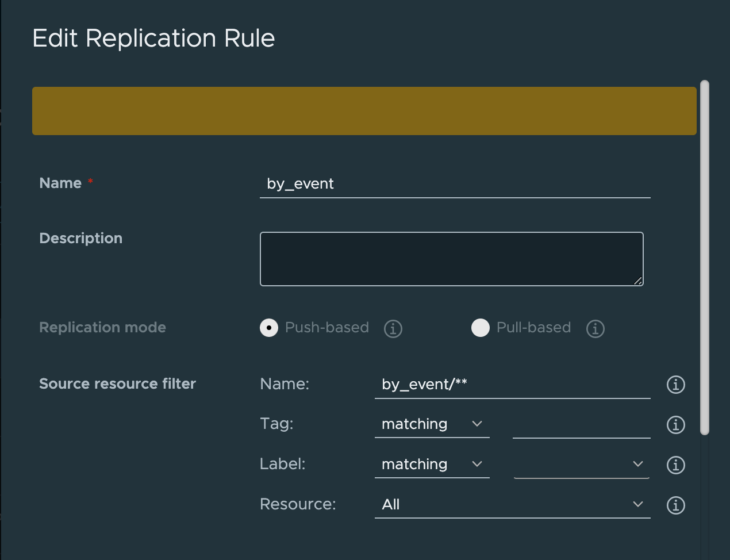Screen dimensions: 730x560
Task: Click the info icon next to Push-based
Action: (393, 328)
